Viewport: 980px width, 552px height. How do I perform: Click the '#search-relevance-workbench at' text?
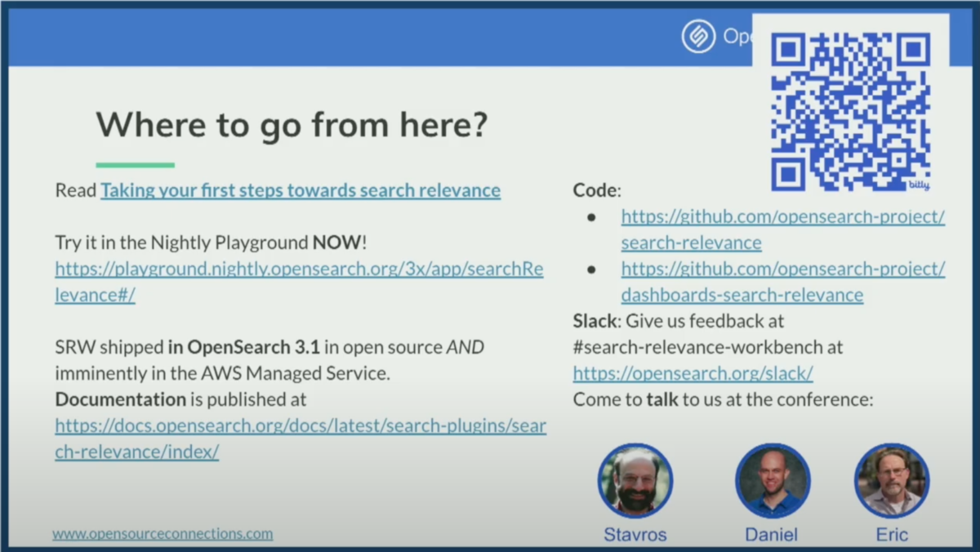708,347
